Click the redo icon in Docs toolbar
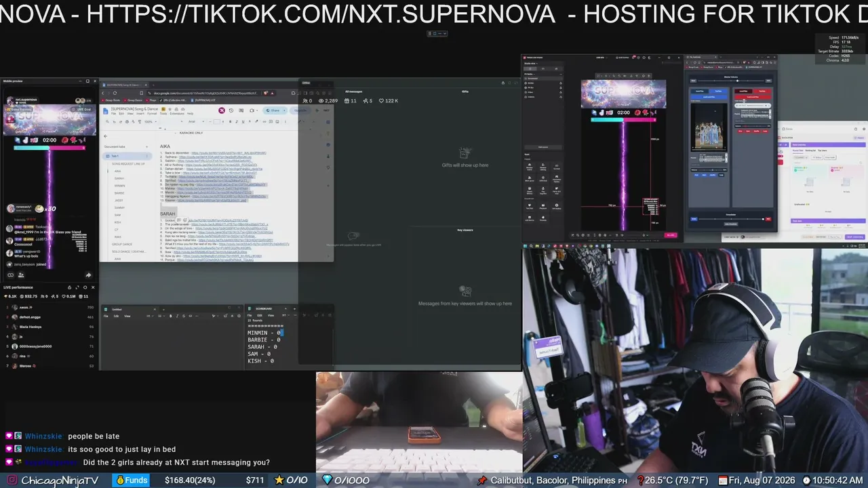Screen dimensions: 868x488 click(x=120, y=122)
